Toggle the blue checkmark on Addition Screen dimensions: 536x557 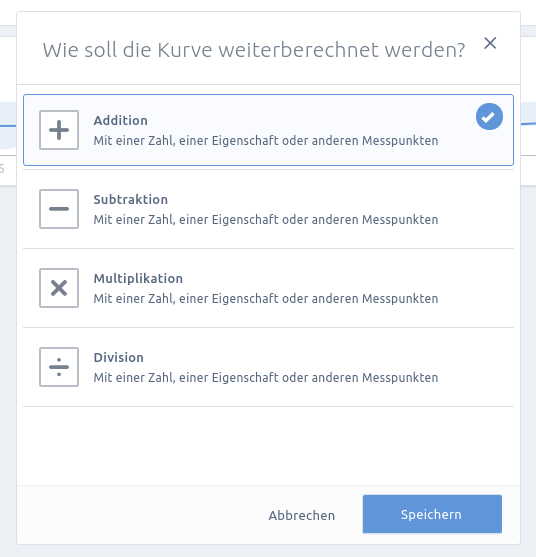click(x=489, y=117)
